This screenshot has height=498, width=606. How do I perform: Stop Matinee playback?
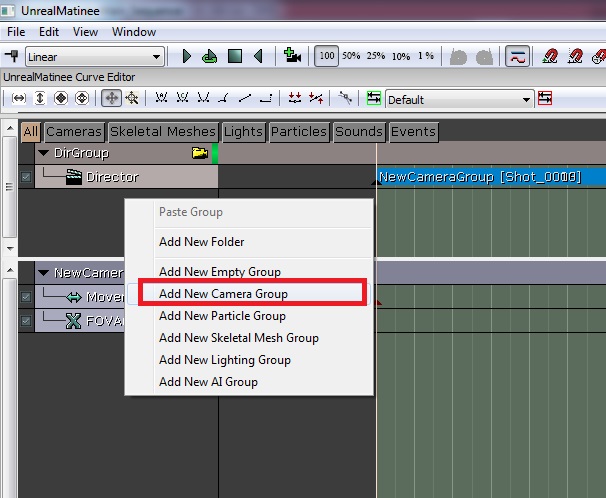235,56
